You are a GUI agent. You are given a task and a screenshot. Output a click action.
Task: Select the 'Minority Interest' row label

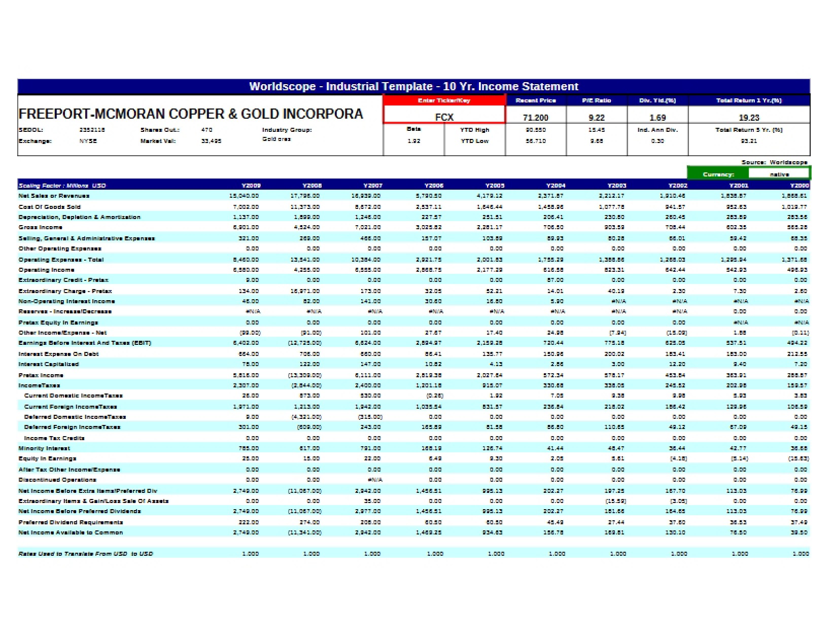44,448
